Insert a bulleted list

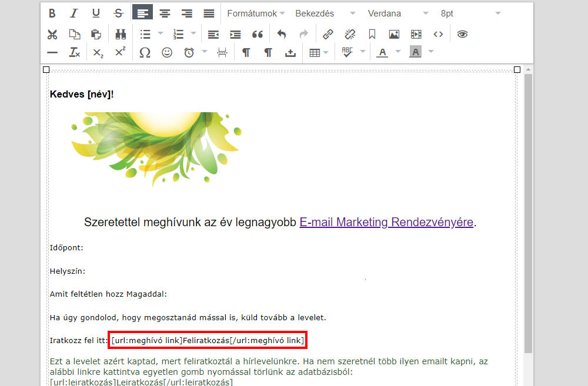tap(145, 35)
